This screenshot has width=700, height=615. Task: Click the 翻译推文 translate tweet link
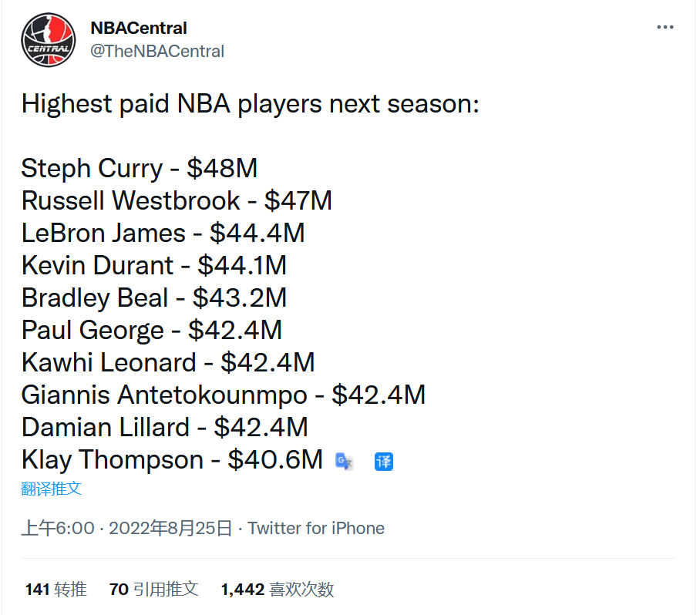pyautogui.click(x=52, y=489)
